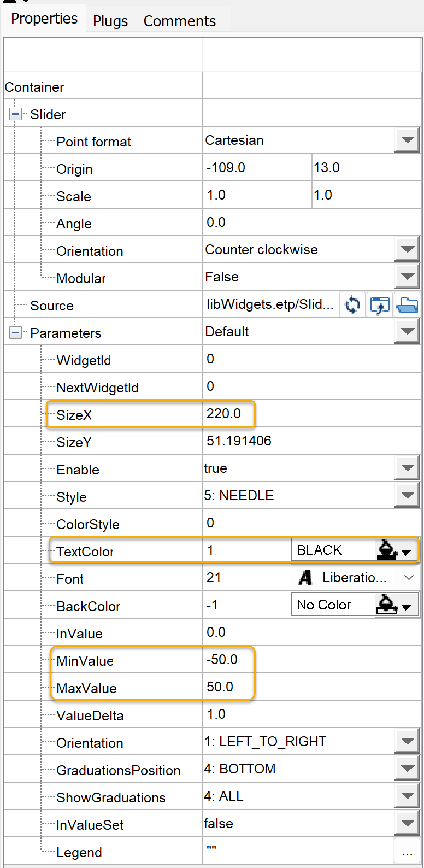Open the InValueSet false dropdown
The width and height of the screenshot is (424, 868).
(x=407, y=824)
